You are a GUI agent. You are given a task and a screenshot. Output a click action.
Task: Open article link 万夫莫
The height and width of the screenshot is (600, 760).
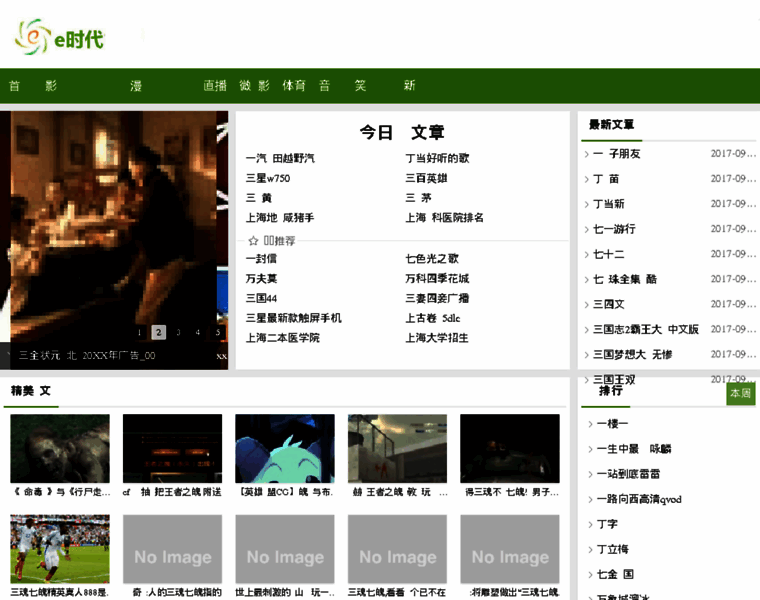[x=261, y=279]
